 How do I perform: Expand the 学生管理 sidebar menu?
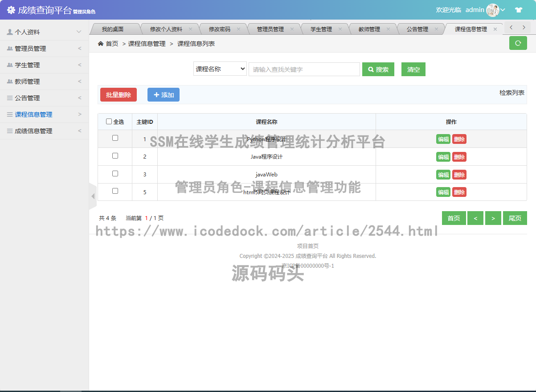pyautogui.click(x=45, y=65)
